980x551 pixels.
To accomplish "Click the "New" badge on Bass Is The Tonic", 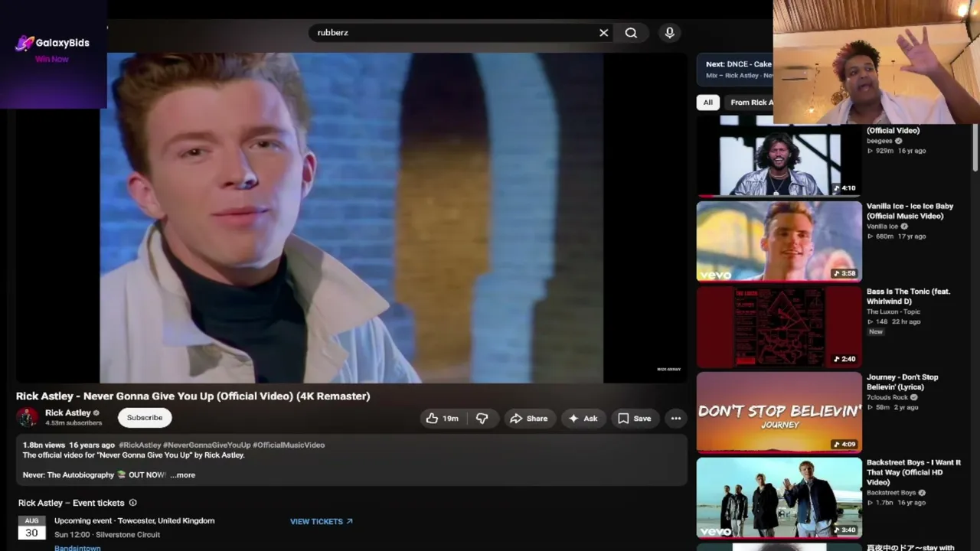I will (x=876, y=331).
